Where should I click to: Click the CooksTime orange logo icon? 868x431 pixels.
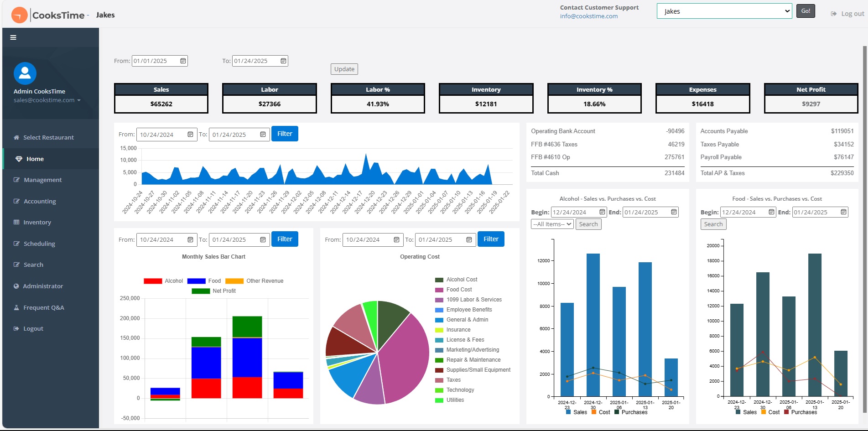point(19,15)
